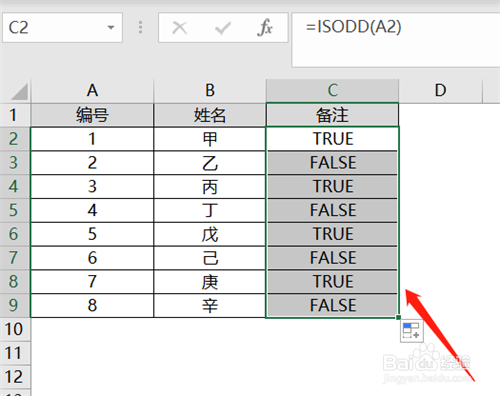
Task: Select cell C4 showing TRUE
Action: [332, 186]
